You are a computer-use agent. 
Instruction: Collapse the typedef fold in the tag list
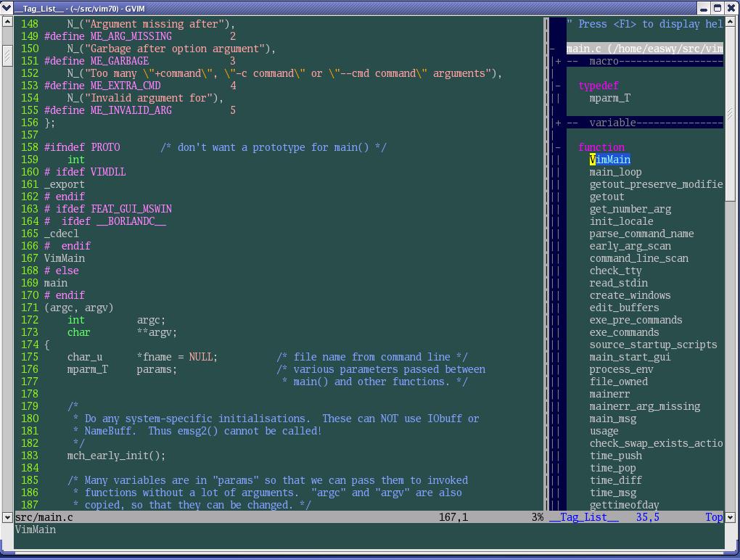[559, 86]
